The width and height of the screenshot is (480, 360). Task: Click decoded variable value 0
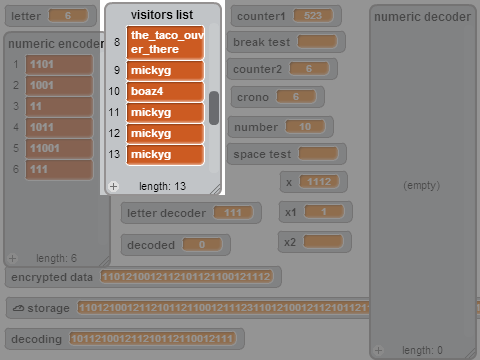pyautogui.click(x=202, y=245)
